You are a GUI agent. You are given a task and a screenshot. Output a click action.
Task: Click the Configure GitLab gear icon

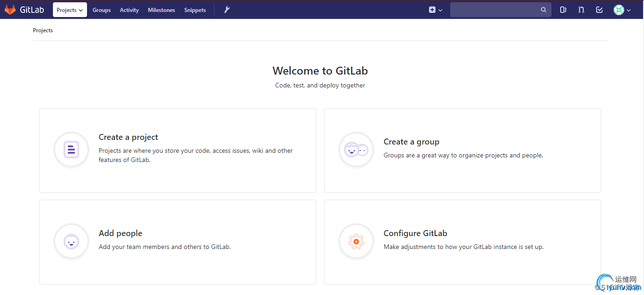[356, 241]
